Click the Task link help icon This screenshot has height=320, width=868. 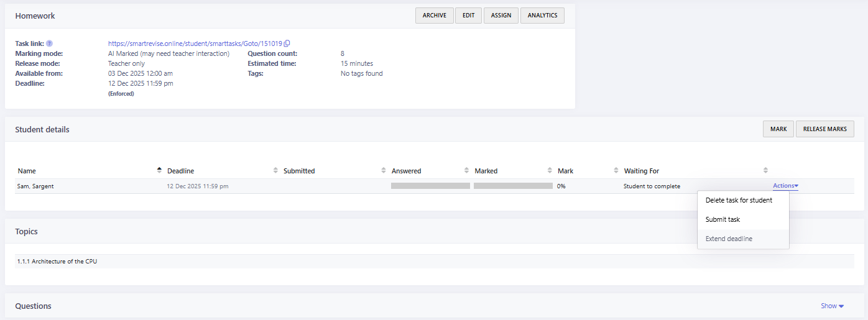49,43
